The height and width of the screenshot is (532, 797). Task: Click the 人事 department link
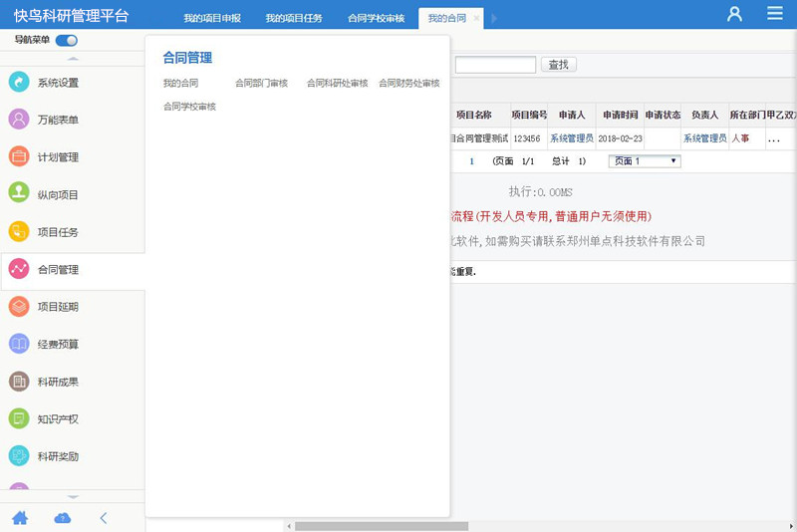pos(740,138)
